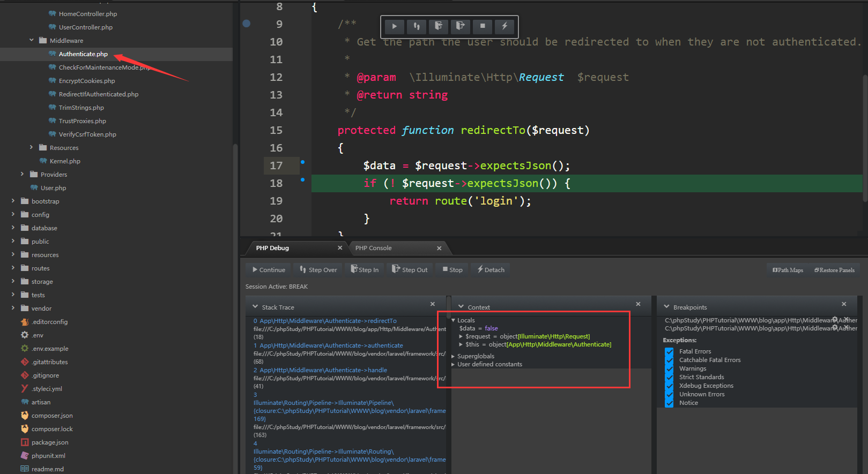Open phpunit.xml in the file tree
The height and width of the screenshot is (474, 868).
point(48,456)
